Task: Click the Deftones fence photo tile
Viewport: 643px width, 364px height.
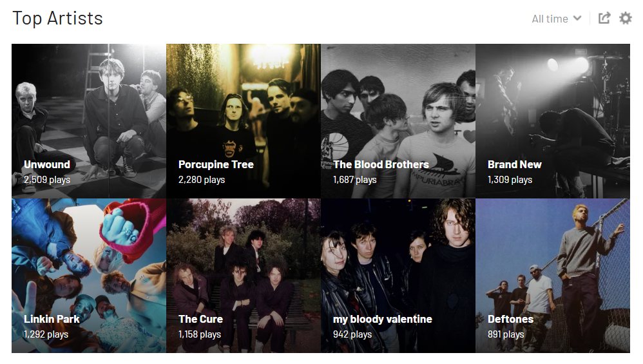Action: pyautogui.click(x=552, y=276)
